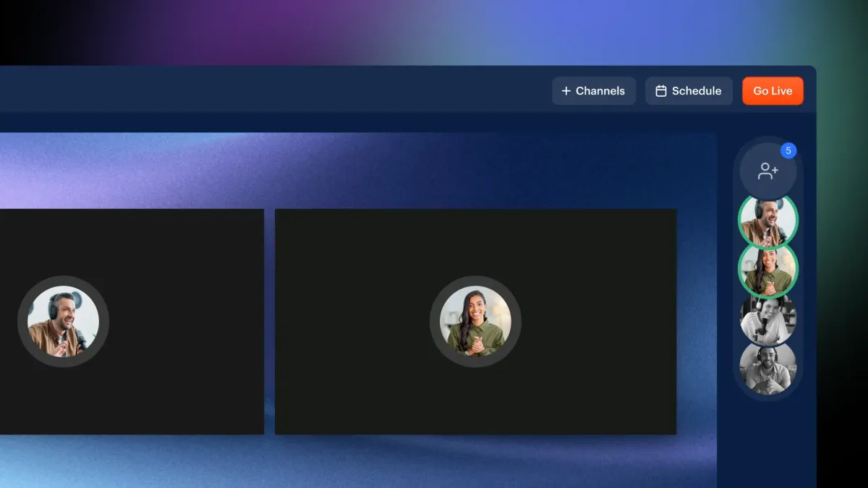This screenshot has height=488, width=868.
Task: Click the female speaker's avatar in the right tile
Action: pyautogui.click(x=476, y=322)
